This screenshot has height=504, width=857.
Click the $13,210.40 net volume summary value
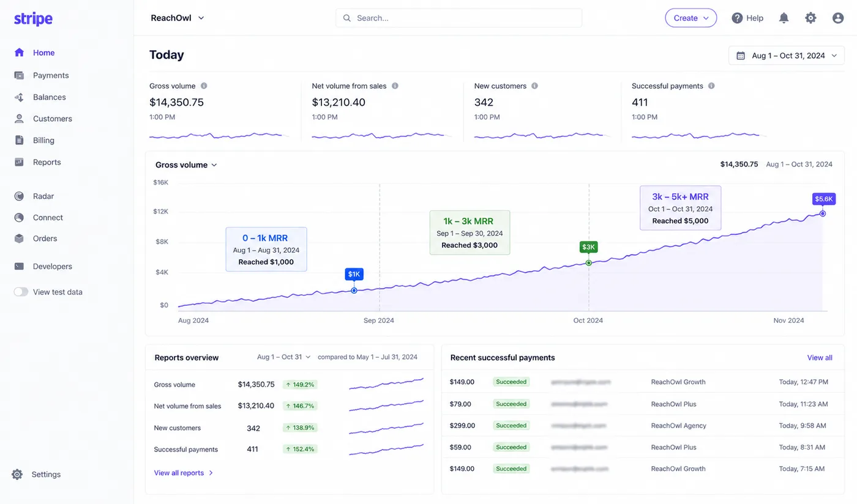(x=339, y=102)
